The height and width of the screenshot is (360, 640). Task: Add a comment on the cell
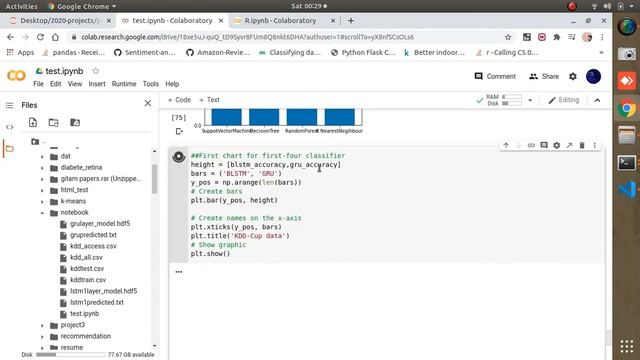click(544, 145)
